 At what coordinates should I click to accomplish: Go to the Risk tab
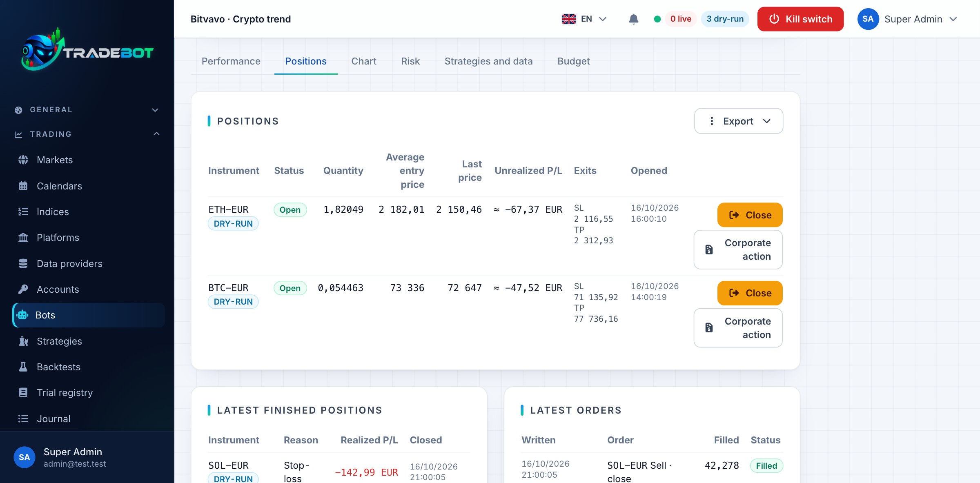[x=410, y=61]
